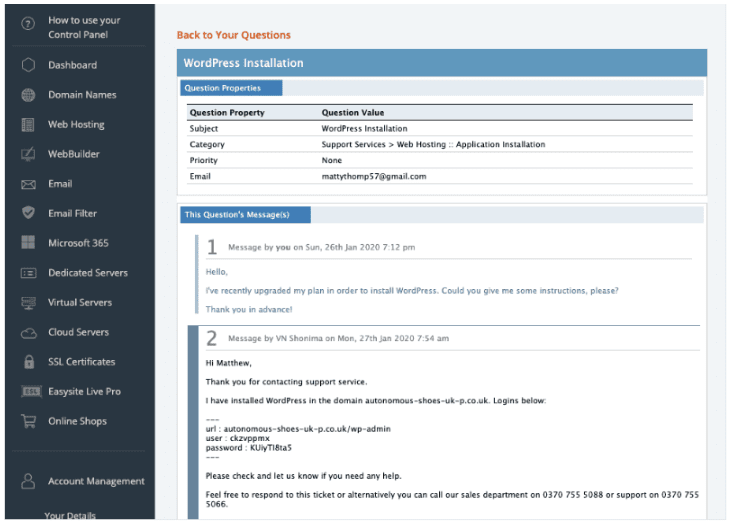
Task: Click message 2 header by VN Shonima
Action: (x=338, y=339)
